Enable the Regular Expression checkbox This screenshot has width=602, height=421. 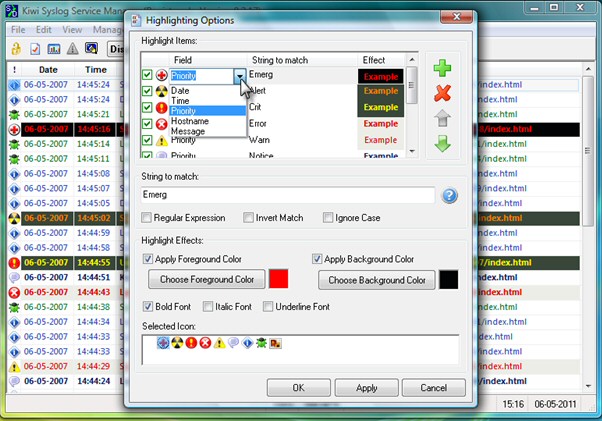click(x=148, y=218)
